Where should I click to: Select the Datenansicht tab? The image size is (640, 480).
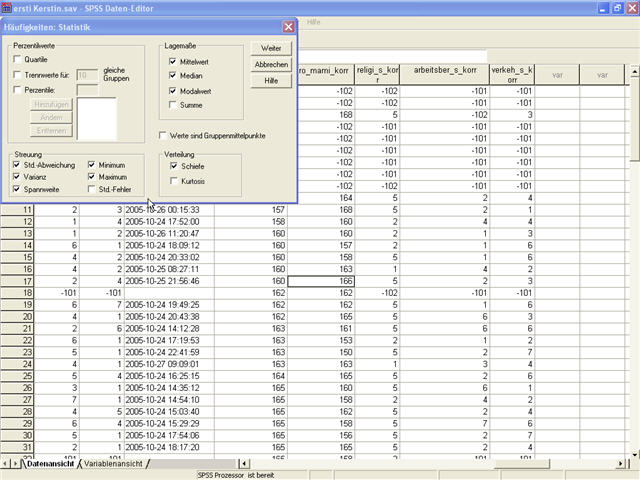pyautogui.click(x=50, y=464)
